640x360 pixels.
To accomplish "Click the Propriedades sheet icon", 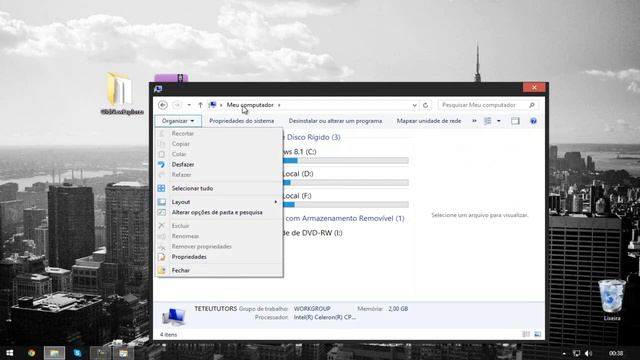I will (162, 257).
